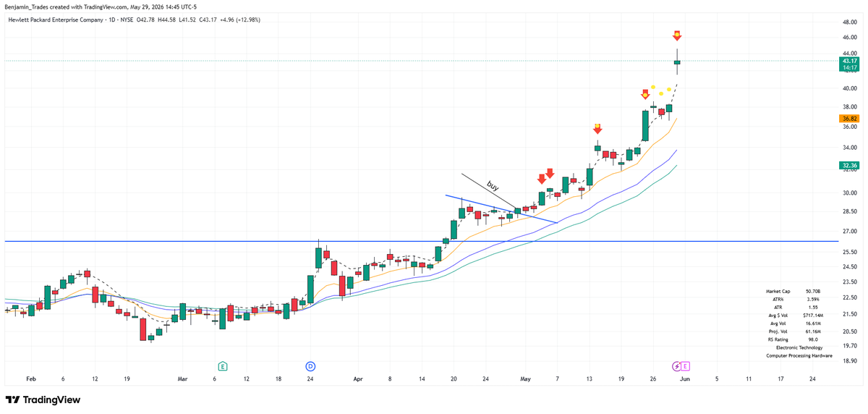The height and width of the screenshot is (414, 868).
Task: Click the green earnings E marker in March
Action: (223, 366)
